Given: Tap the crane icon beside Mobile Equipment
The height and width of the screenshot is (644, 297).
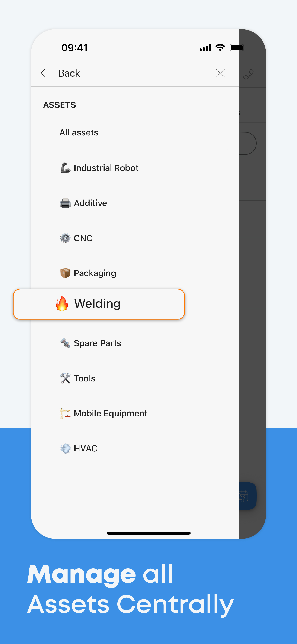Looking at the screenshot, I should tap(65, 413).
